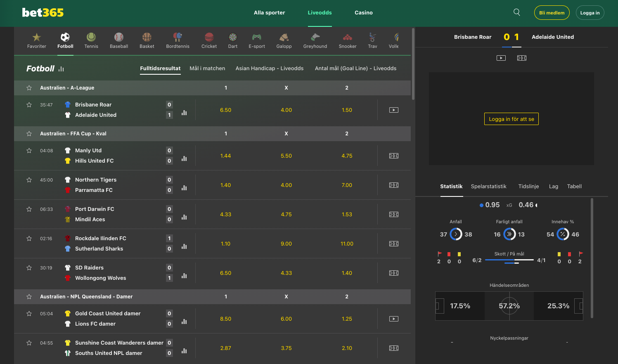The image size is (618, 364).
Task: Favorite the NPL Queensland - Damer competition
Action: 29,296
